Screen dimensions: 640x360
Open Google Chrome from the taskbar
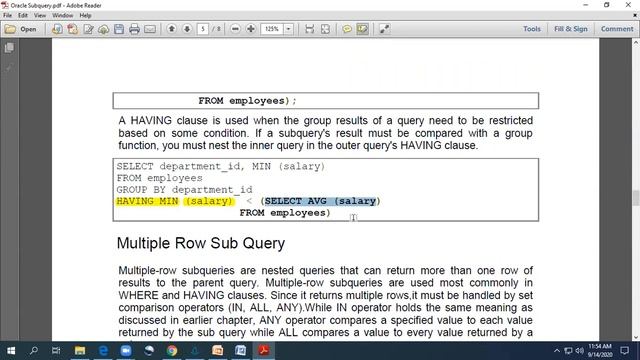point(172,351)
